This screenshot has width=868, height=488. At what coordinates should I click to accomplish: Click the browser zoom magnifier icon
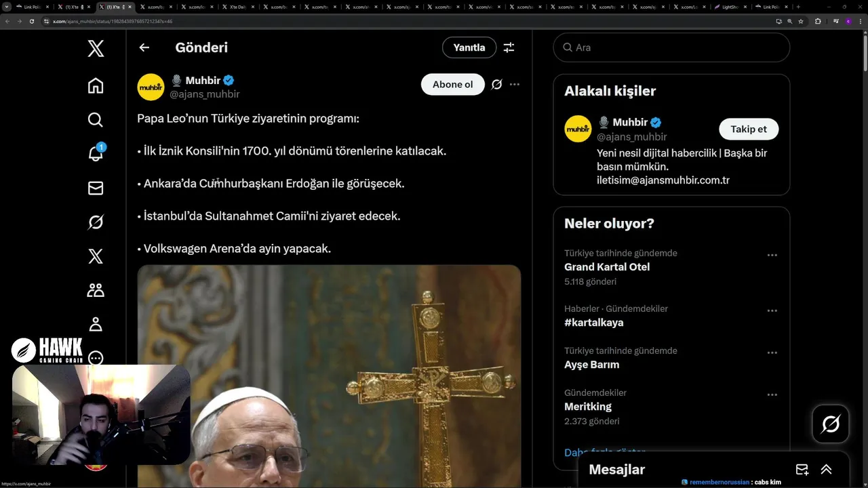(x=790, y=21)
